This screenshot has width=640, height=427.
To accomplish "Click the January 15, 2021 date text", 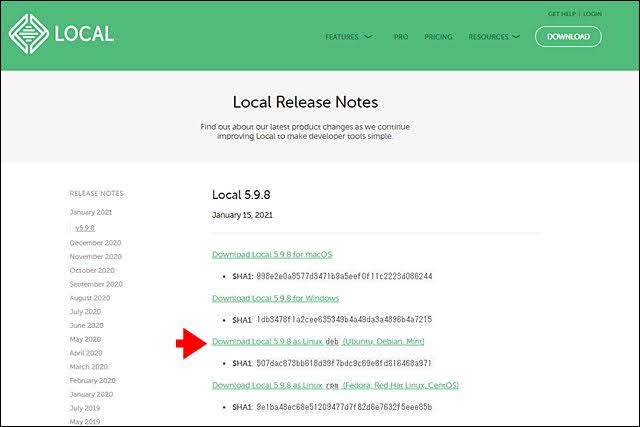I will (242, 215).
